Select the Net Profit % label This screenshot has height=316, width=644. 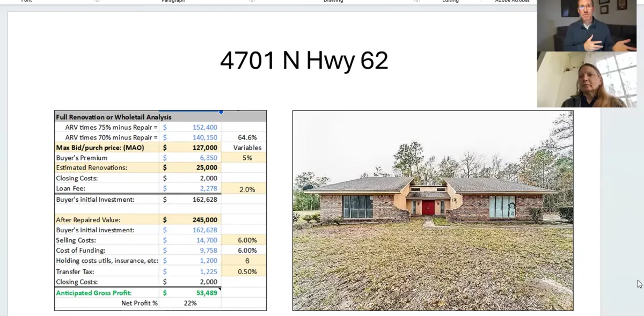140,303
